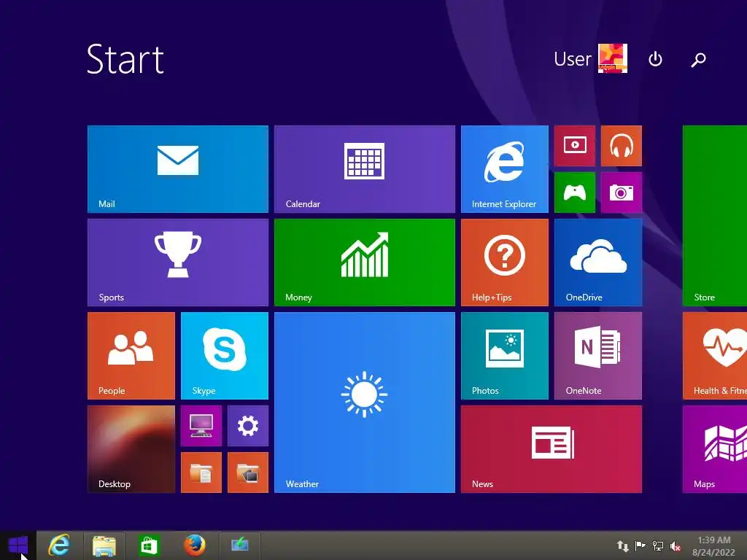
Task: Launch the Internet Explorer tile
Action: tap(505, 169)
